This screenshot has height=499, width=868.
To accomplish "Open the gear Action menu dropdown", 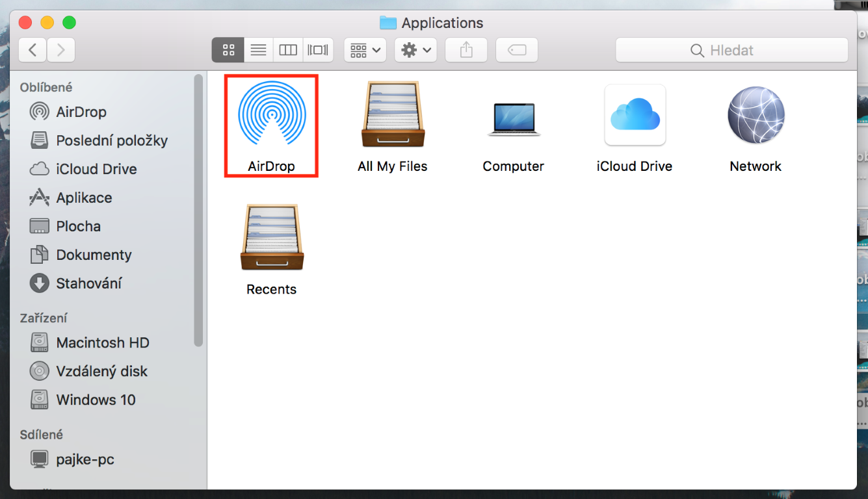I will click(415, 50).
